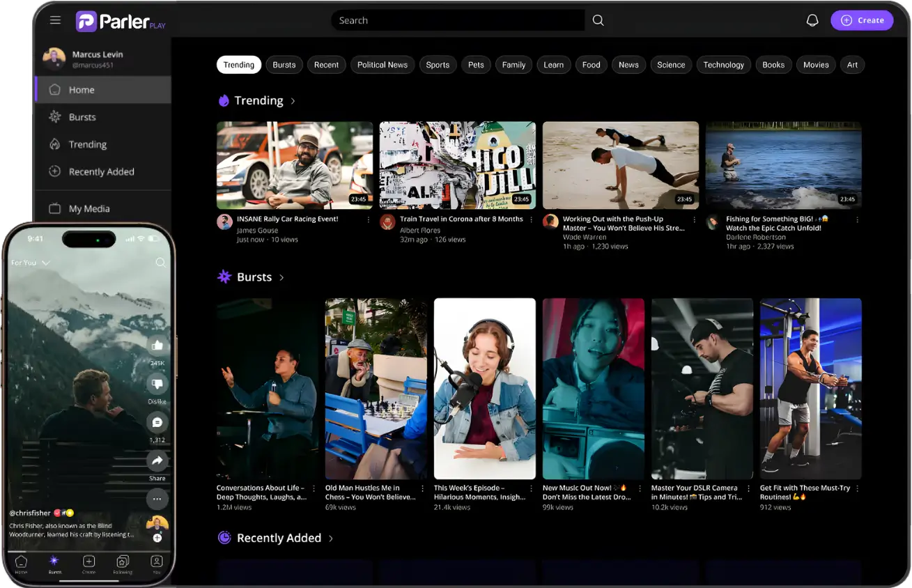Dislike the video on the phone

(157, 385)
